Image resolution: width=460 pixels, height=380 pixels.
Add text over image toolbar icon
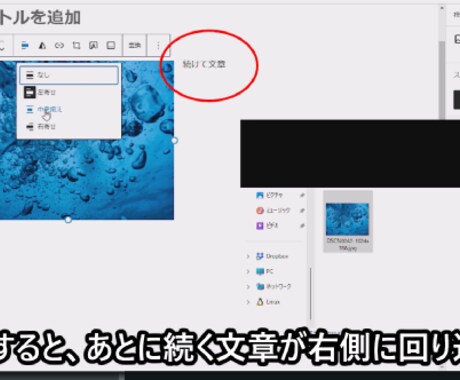[x=94, y=45]
